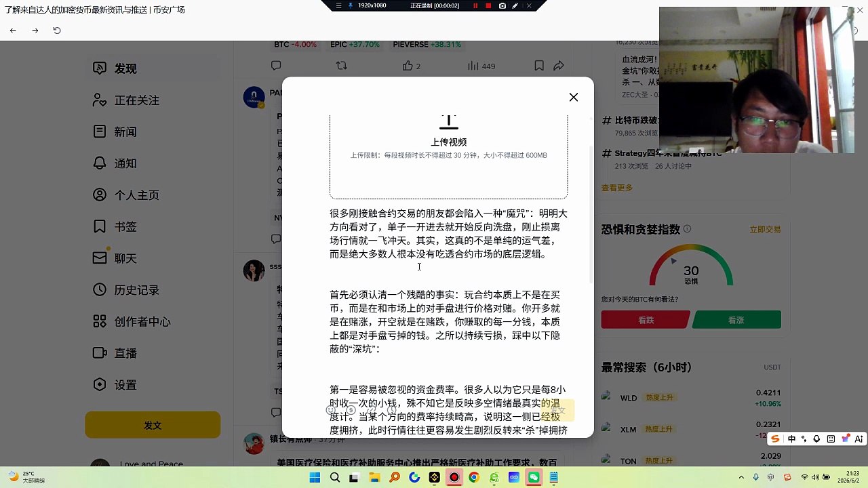The height and width of the screenshot is (488, 868).
Task: Click the browser back arrow
Action: (13, 30)
